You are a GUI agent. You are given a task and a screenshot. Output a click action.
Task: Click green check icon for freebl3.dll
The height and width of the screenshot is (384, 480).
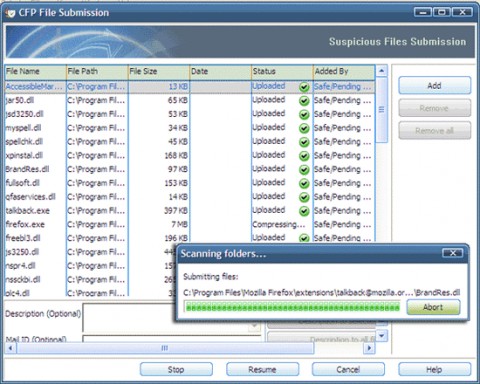point(304,238)
